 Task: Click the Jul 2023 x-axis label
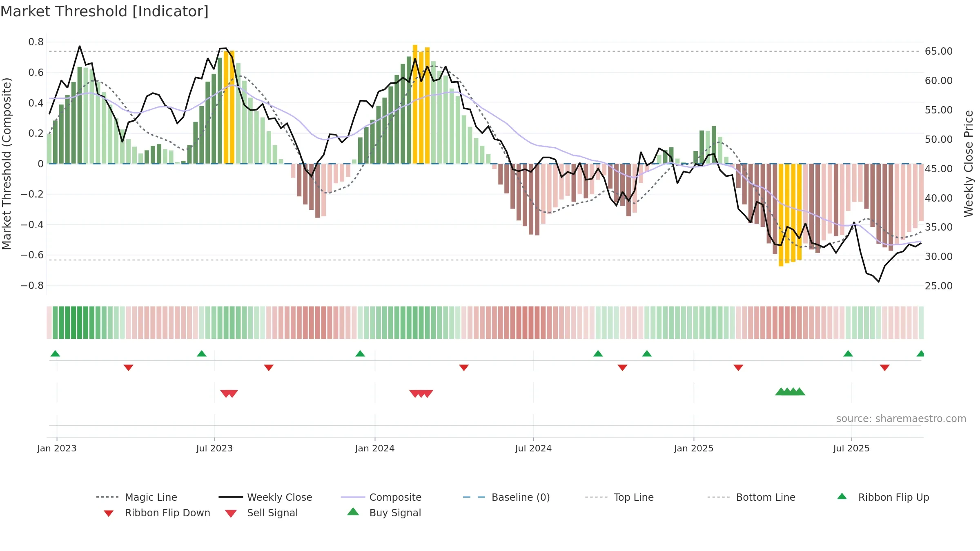(x=214, y=448)
